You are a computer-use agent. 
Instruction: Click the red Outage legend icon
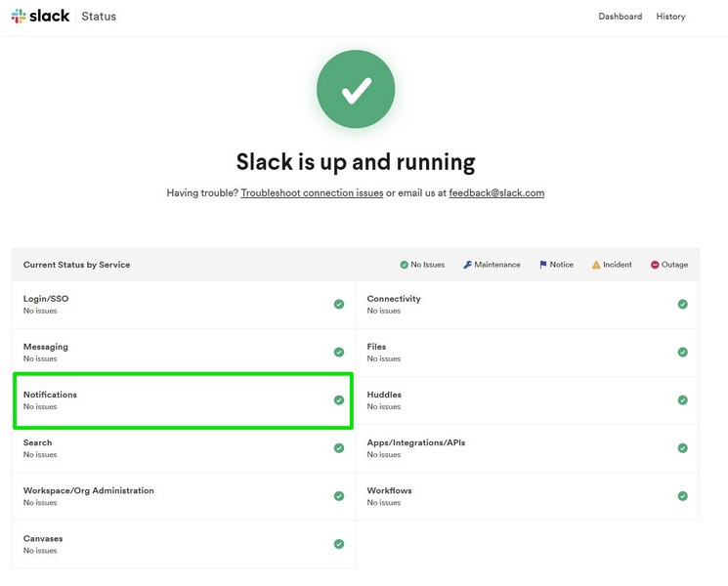click(655, 265)
